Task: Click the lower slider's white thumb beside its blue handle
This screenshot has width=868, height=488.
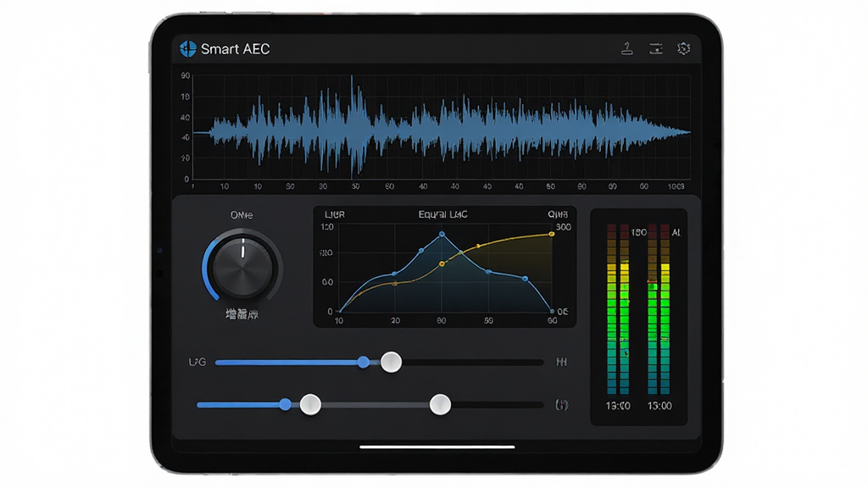Action: [x=310, y=404]
